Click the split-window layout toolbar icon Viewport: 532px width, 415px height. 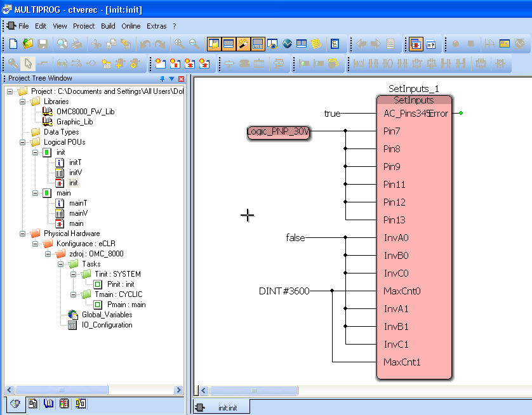click(x=302, y=44)
